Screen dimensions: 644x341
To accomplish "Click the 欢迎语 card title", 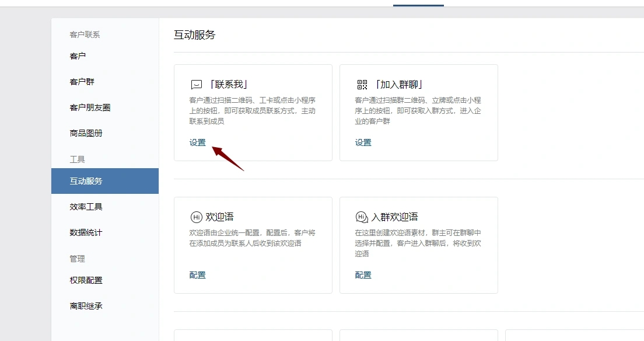I will [219, 217].
